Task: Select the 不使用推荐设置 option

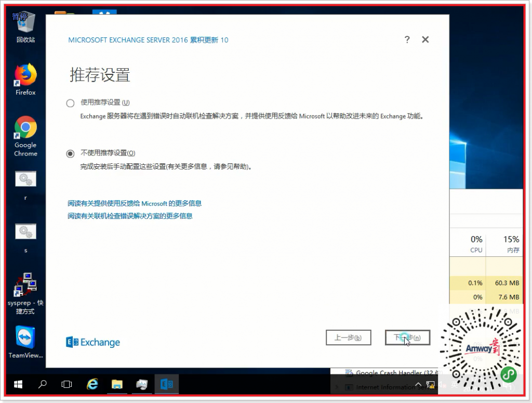Action: (x=70, y=153)
